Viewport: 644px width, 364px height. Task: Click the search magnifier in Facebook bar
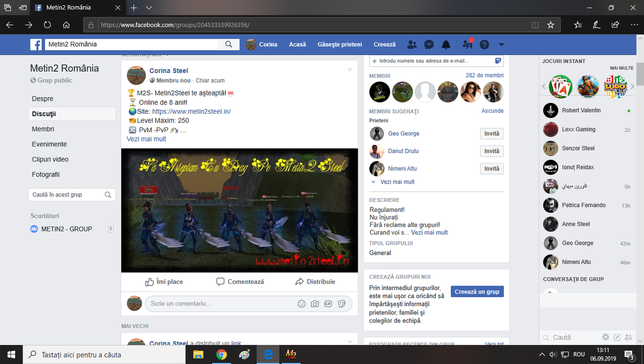pos(229,44)
